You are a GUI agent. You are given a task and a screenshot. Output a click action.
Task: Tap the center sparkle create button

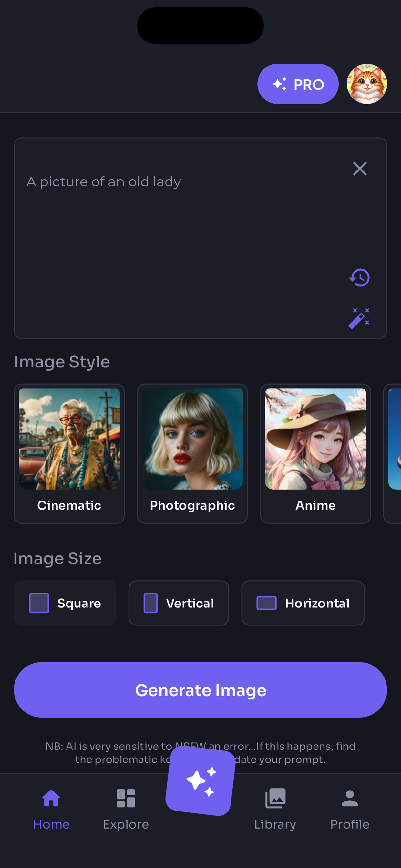pos(200,781)
